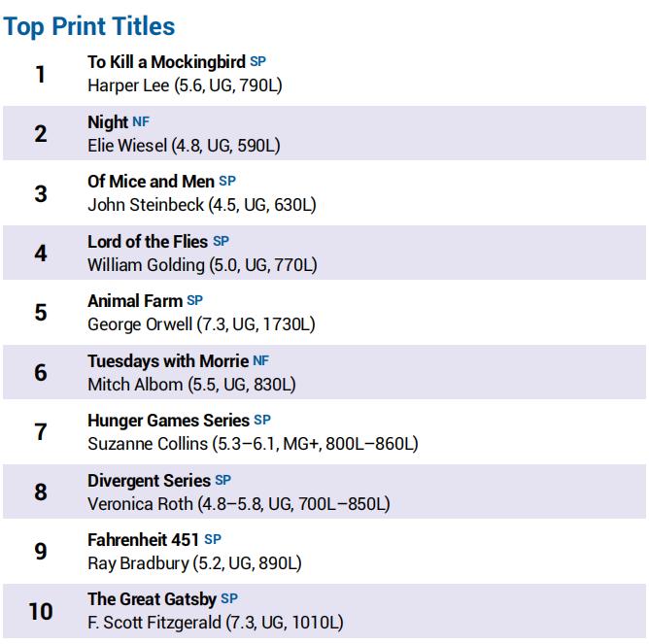Click rank number 10 in the list
The width and height of the screenshot is (649, 644).
click(x=41, y=611)
